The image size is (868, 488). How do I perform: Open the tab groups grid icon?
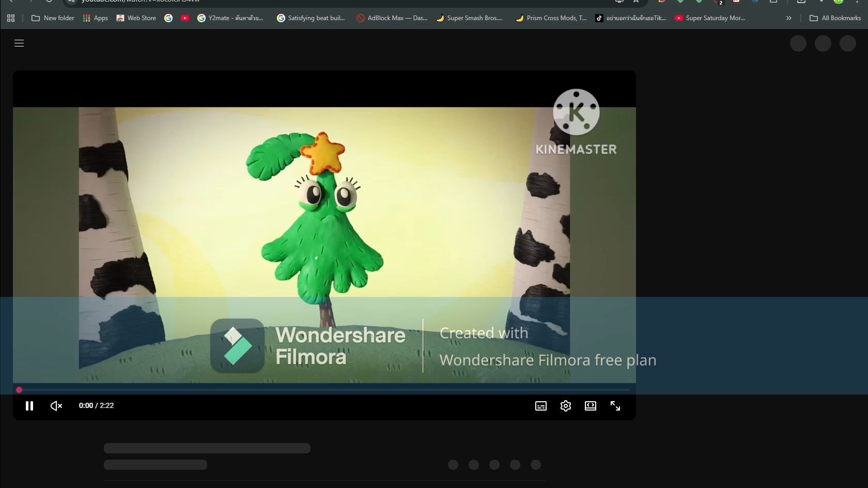pos(11,18)
